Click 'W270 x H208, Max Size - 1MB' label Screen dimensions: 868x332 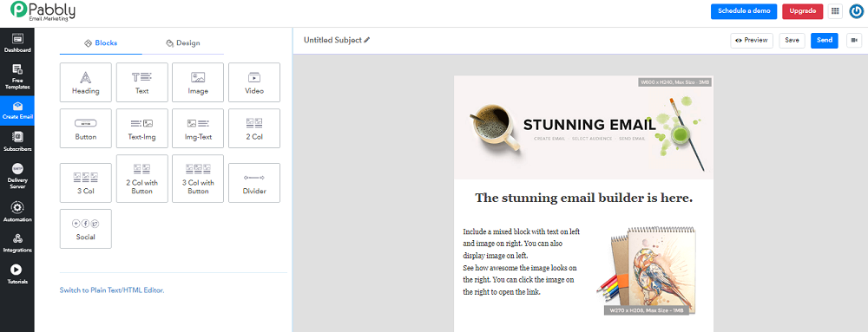tap(647, 310)
